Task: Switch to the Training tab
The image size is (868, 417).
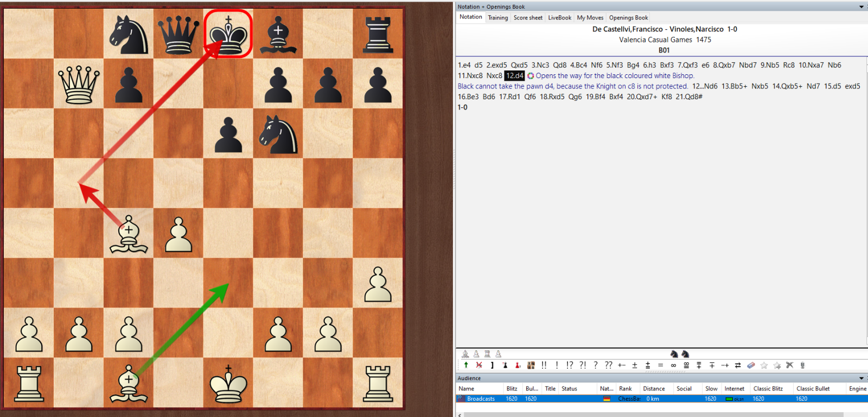Action: [x=497, y=18]
